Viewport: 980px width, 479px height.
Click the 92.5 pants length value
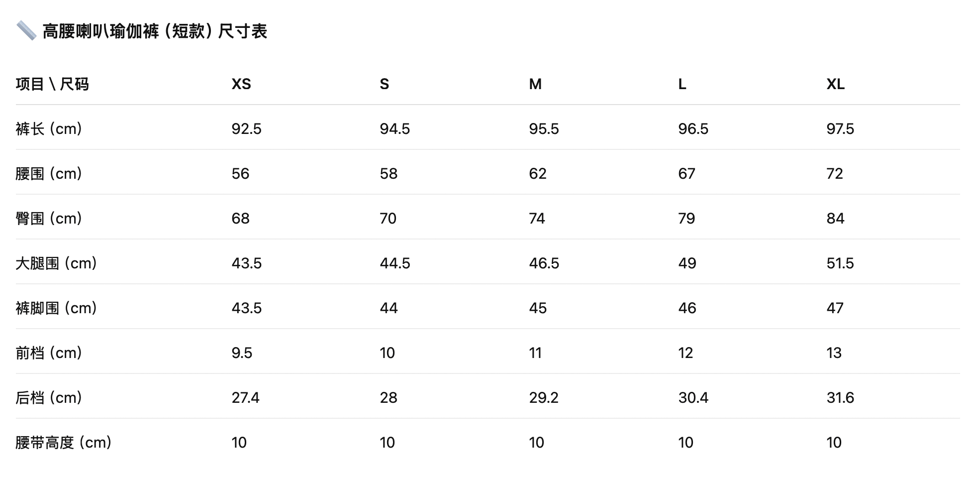click(x=246, y=129)
